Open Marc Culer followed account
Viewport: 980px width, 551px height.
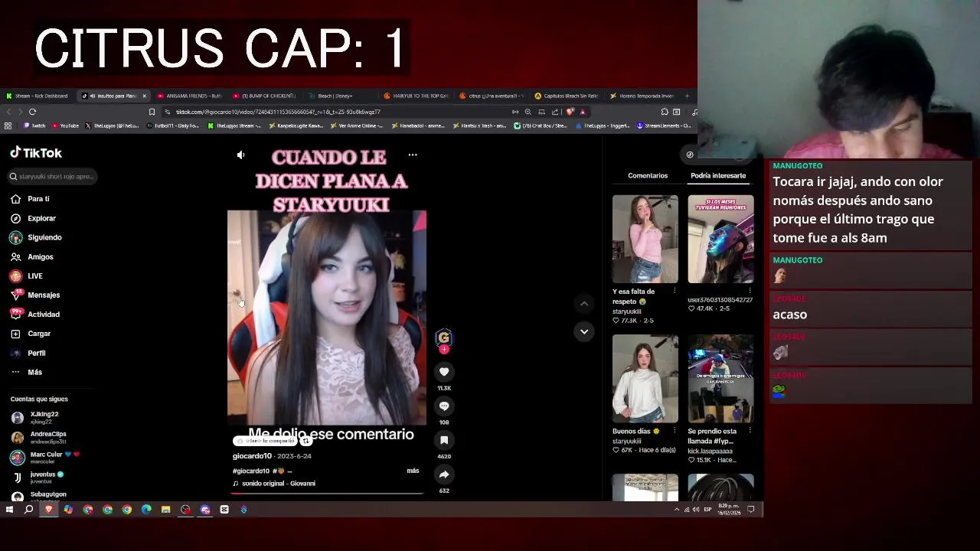coord(44,458)
